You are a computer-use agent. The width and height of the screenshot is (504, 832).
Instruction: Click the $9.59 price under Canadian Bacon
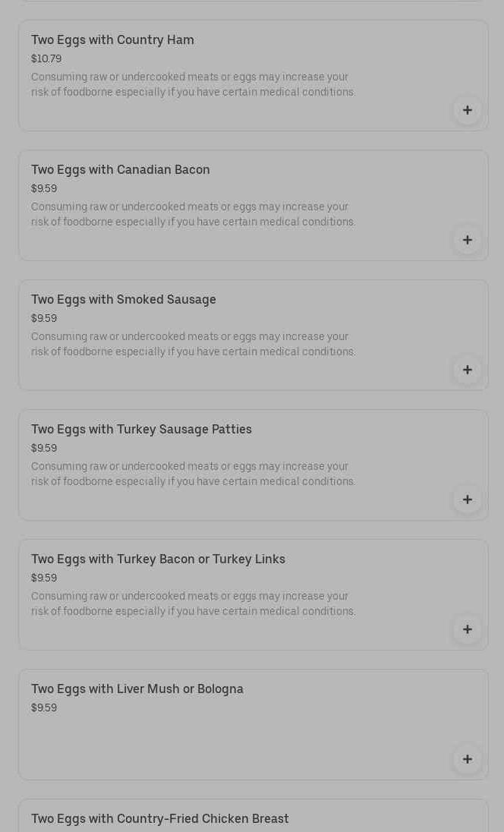[x=44, y=189]
